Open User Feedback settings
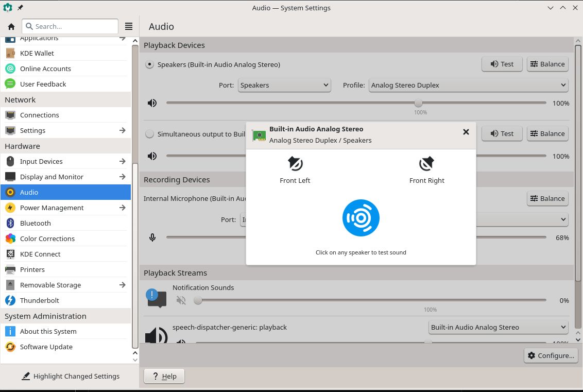This screenshot has height=392, width=583. [66, 84]
